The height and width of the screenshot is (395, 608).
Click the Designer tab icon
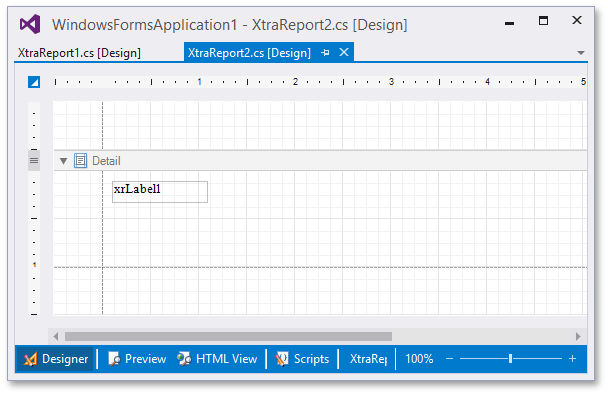(30, 359)
